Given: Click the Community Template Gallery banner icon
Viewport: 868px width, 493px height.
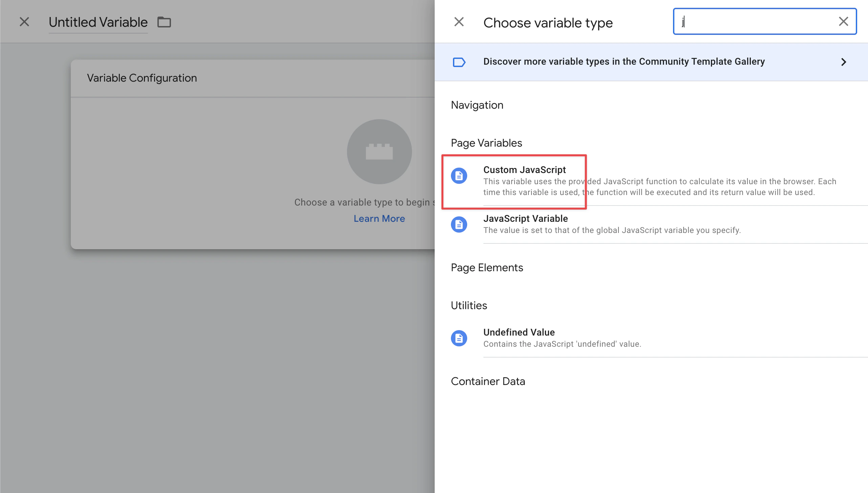Looking at the screenshot, I should point(459,62).
